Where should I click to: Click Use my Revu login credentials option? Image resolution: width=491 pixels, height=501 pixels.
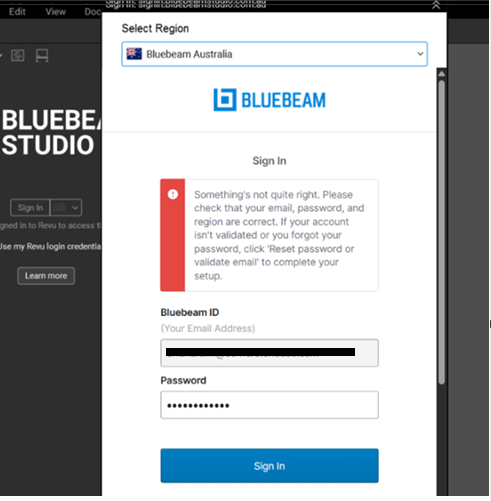point(50,247)
